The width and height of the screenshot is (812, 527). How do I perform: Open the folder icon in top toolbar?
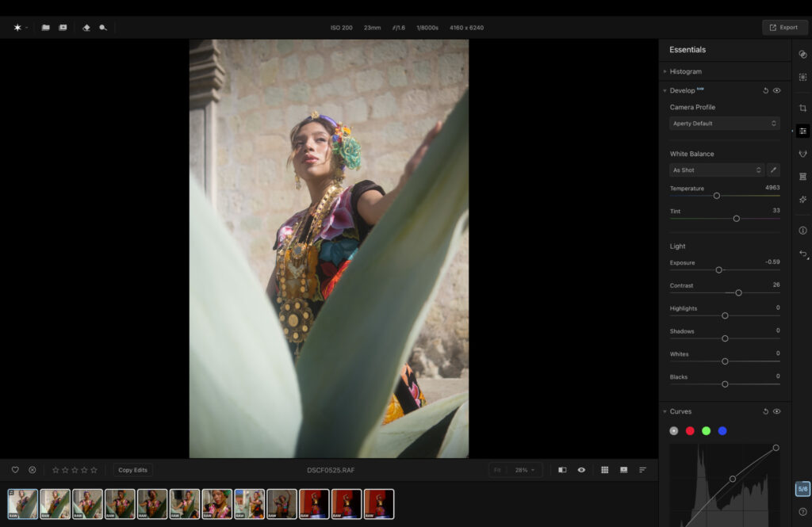pyautogui.click(x=45, y=28)
